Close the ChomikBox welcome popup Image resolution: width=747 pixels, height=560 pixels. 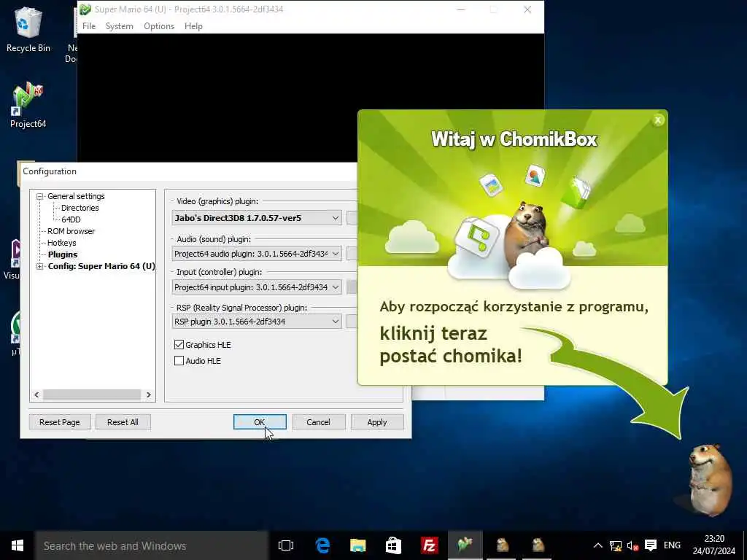(658, 120)
